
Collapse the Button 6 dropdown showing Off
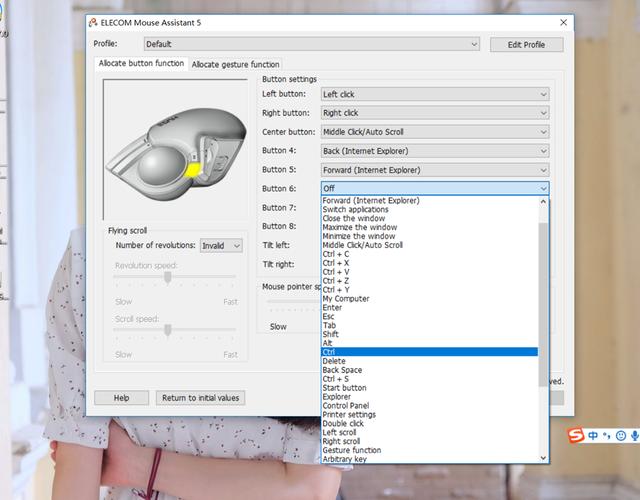435,188
